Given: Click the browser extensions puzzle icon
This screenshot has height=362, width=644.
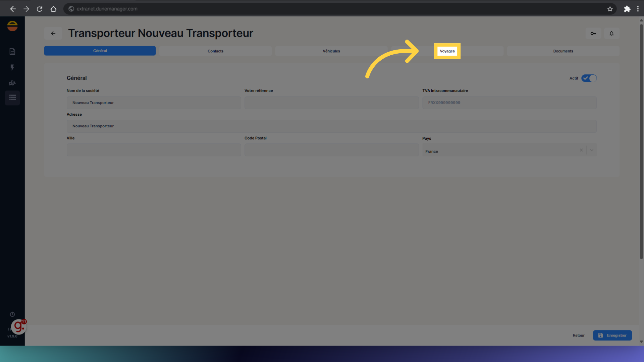Looking at the screenshot, I should tap(627, 9).
